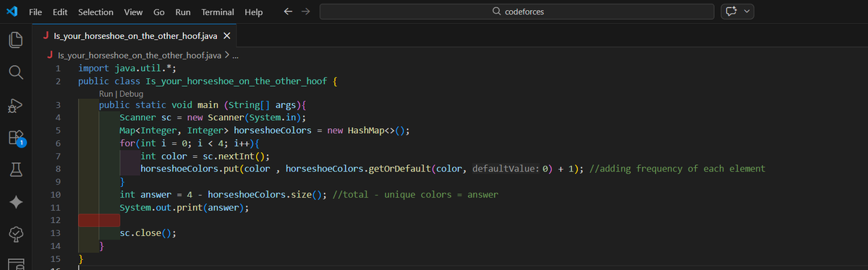Open the Edit menu
This screenshot has height=270, width=868.
[x=61, y=12]
